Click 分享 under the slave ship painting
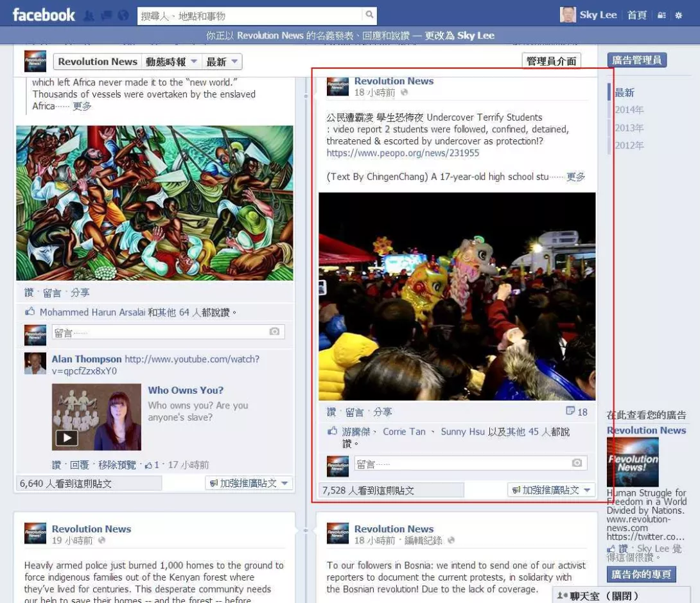Viewport: 700px width, 603px height. [80, 293]
